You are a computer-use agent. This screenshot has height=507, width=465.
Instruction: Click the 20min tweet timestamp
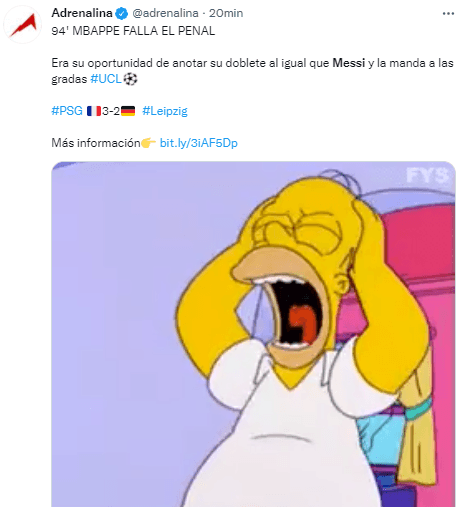point(226,13)
